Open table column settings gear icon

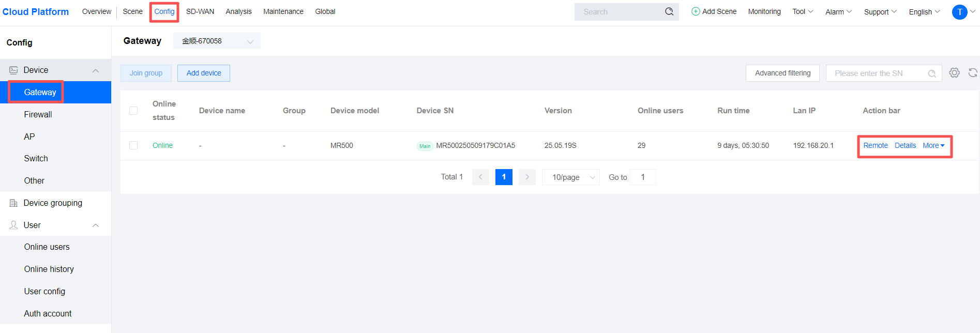[x=954, y=73]
